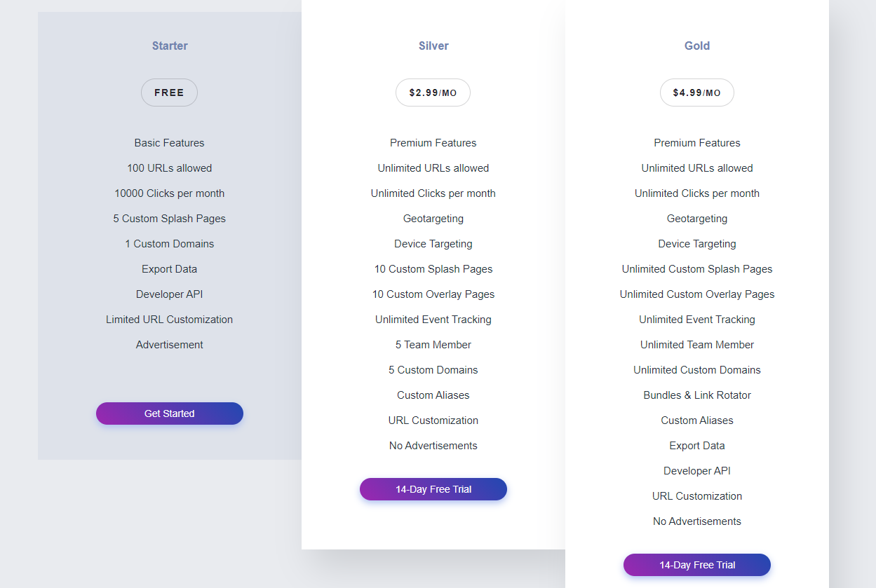This screenshot has width=876, height=588.
Task: Click the Basic Features item in Starter
Action: [169, 142]
